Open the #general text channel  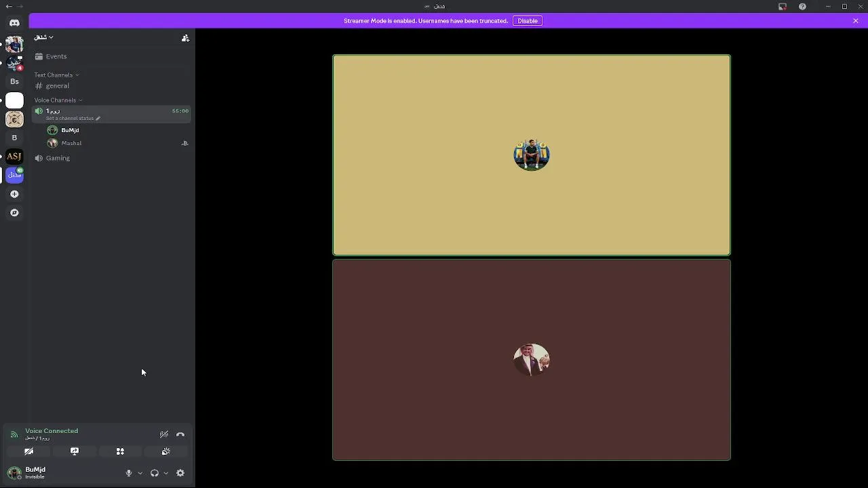point(112,86)
